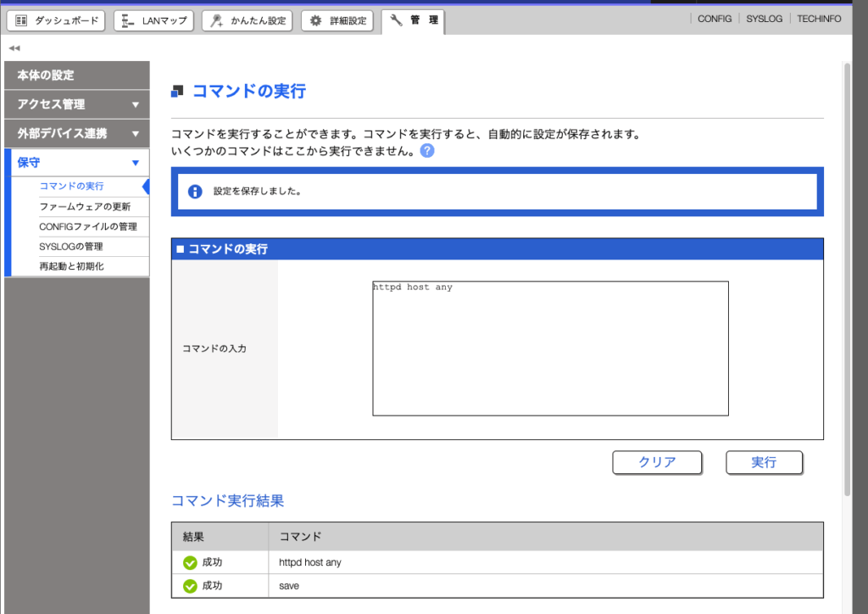This screenshot has width=868, height=614.
Task: Open ファームウェアの更新 in sidebar
Action: (x=85, y=206)
